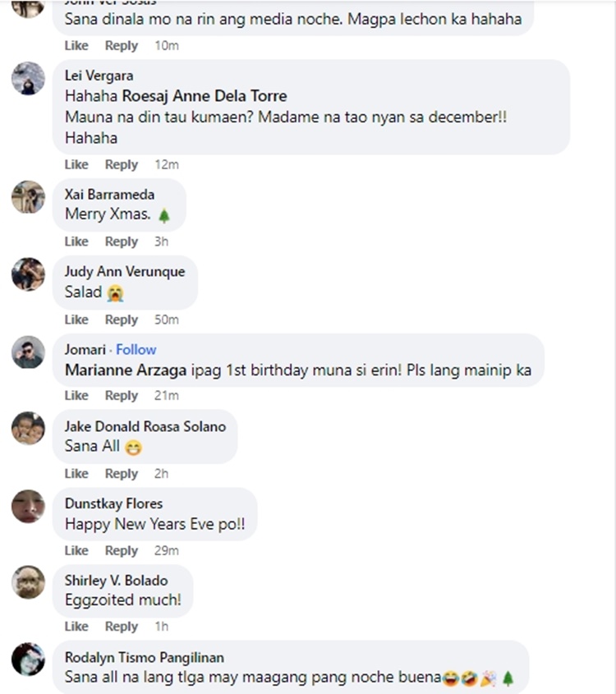Like Dunstkay Flores's New Years comment

click(x=76, y=550)
